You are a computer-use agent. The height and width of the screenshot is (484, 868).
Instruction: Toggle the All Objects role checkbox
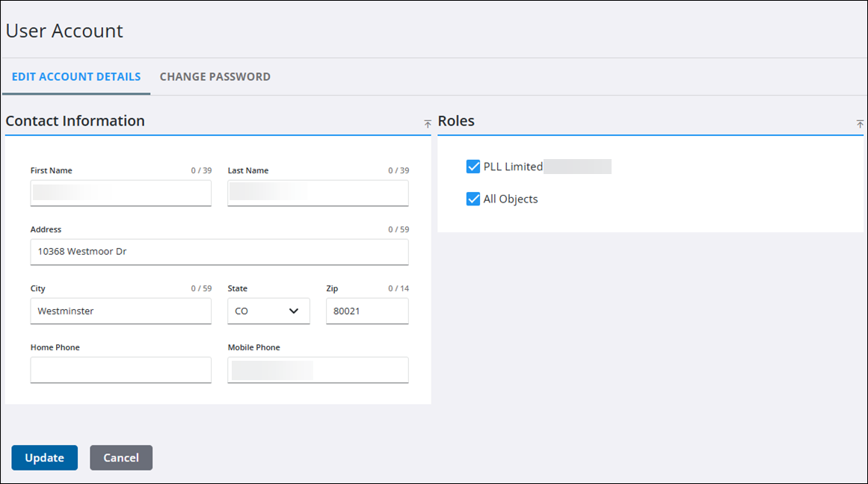(473, 199)
